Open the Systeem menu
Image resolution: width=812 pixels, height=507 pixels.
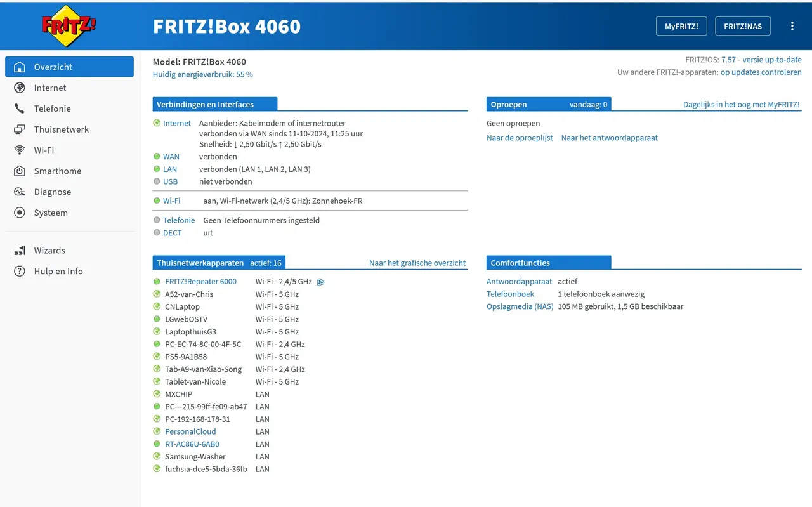pos(69,213)
